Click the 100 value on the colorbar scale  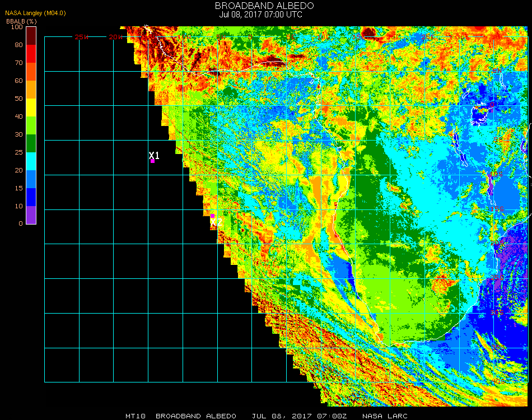tap(17, 27)
